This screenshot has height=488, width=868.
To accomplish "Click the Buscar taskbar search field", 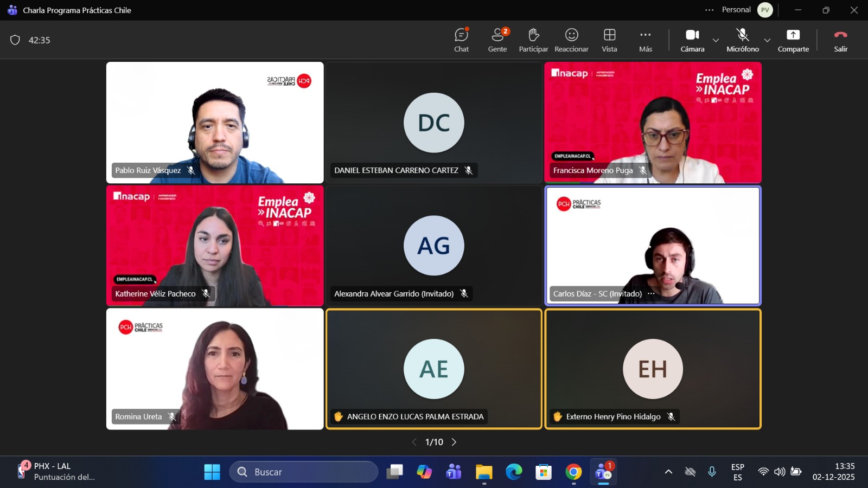I will (304, 472).
